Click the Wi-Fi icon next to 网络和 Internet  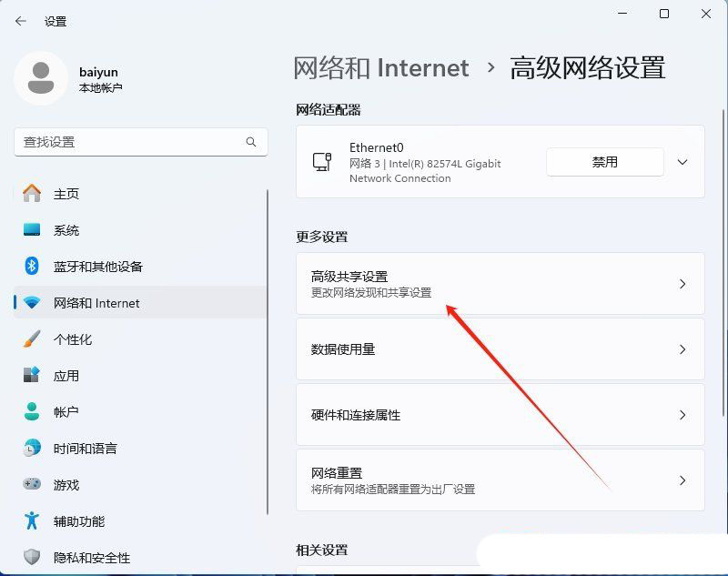click(31, 303)
